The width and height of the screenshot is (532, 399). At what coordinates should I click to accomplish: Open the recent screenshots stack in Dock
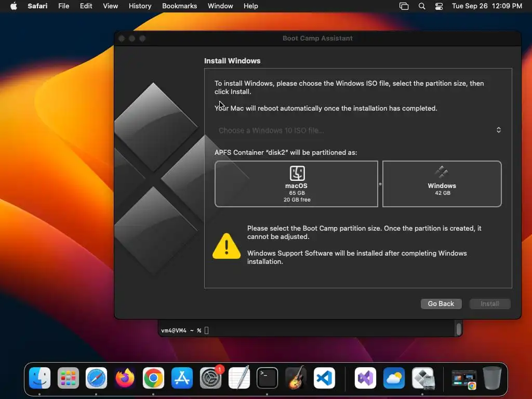(464, 379)
